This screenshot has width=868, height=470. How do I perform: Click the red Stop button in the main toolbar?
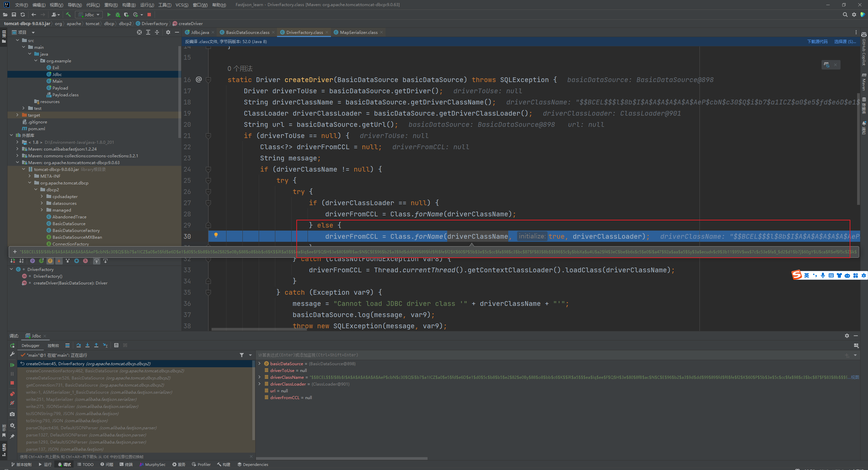[x=149, y=15]
